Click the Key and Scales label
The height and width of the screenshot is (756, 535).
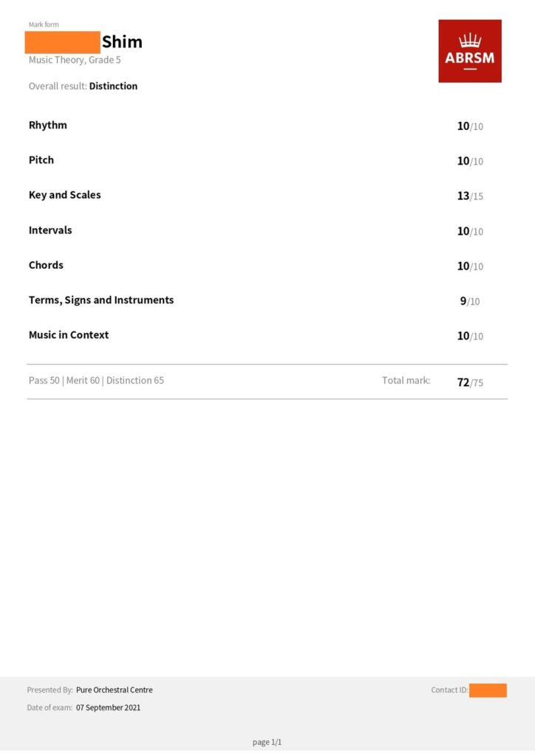65,195
